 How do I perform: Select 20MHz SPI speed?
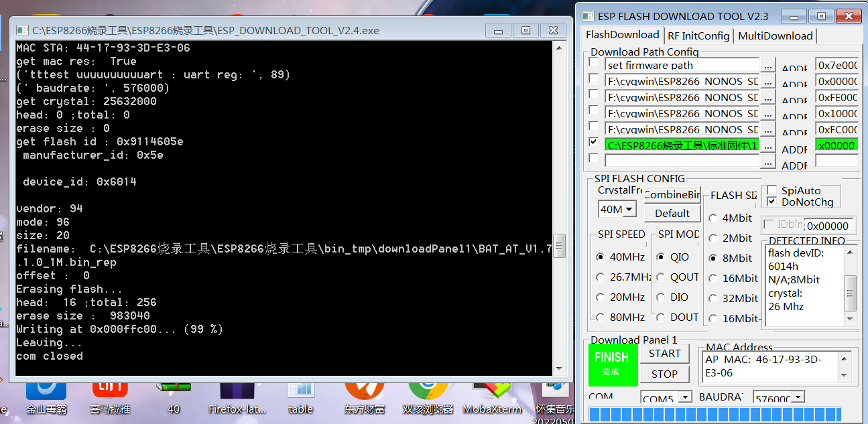[600, 297]
